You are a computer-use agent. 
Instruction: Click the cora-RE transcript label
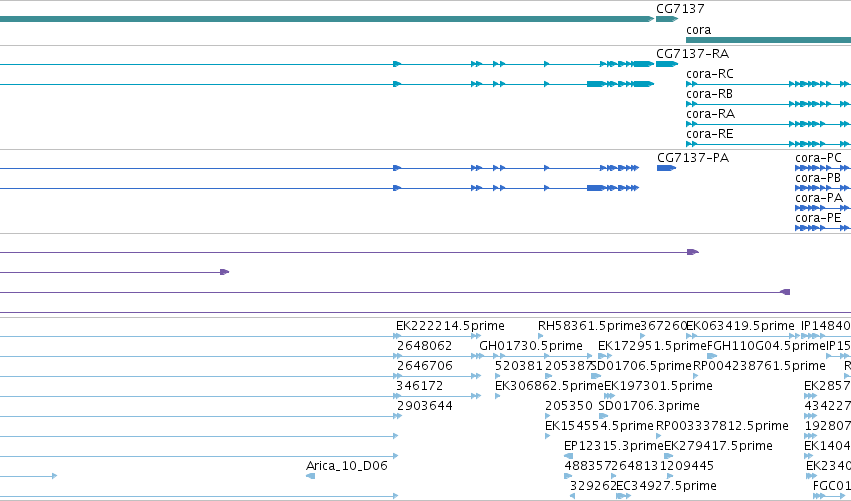709,134
